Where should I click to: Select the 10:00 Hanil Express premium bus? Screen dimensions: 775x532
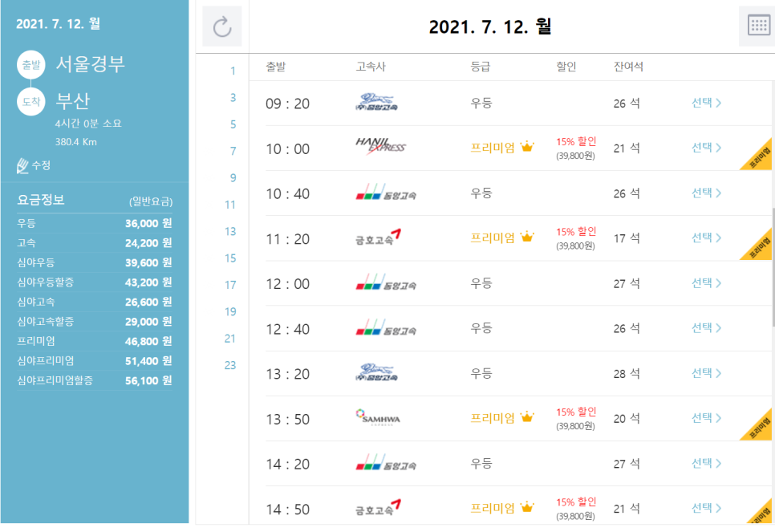click(x=706, y=148)
